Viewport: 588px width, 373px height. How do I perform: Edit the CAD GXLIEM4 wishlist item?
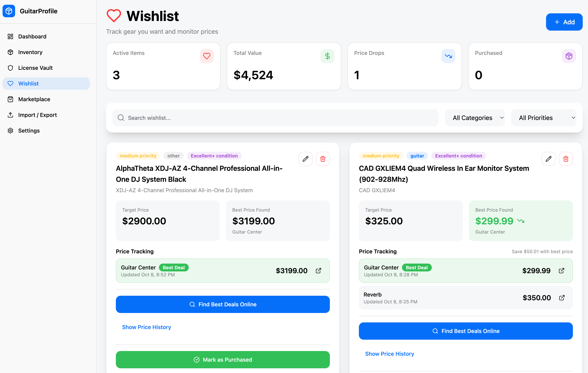(x=548, y=159)
